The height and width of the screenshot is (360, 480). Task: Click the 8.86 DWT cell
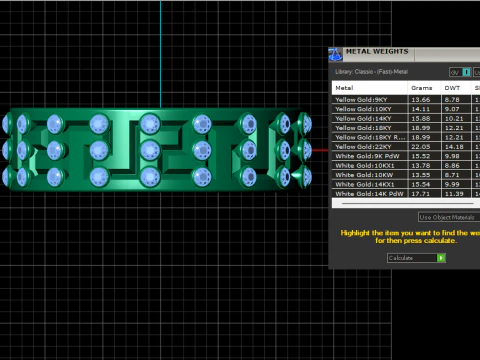456,165
